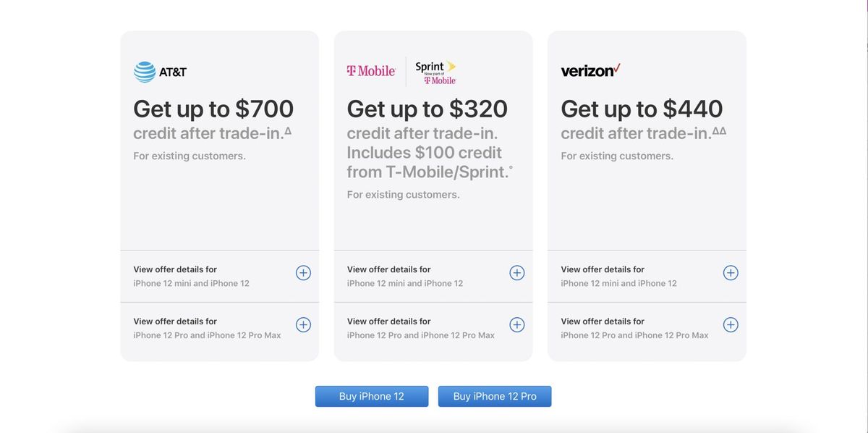
Task: Click the Buy iPhone 12 button
Action: click(x=371, y=396)
